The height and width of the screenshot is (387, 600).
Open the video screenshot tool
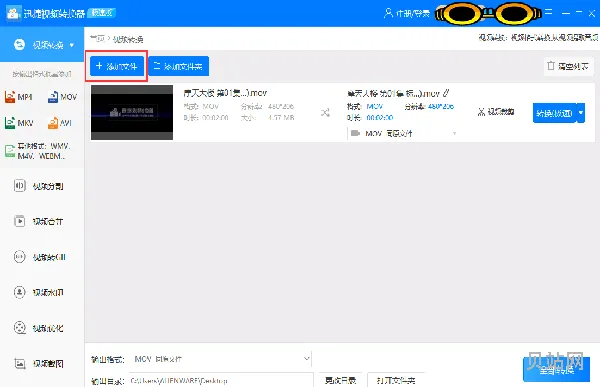[x=38, y=363]
